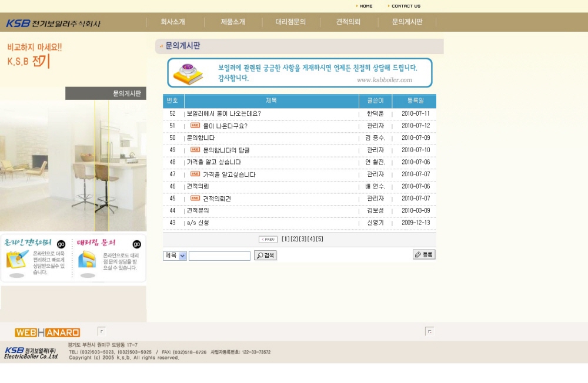Click the notepad icon under 온라인 견적의뢰

click(x=17, y=260)
